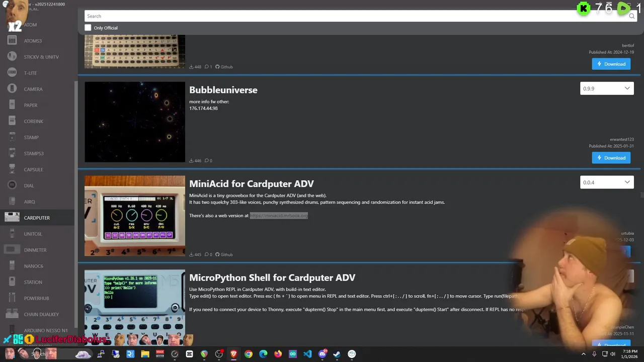Image resolution: width=644 pixels, height=362 pixels.
Task: Download the Bubbleuniverse firmware
Action: 611,158
